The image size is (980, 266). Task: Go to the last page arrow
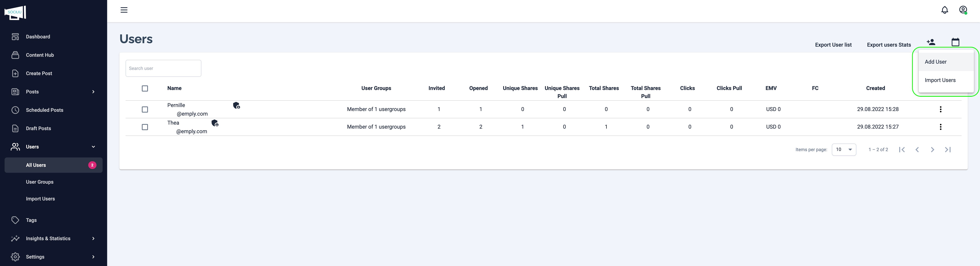click(x=948, y=150)
